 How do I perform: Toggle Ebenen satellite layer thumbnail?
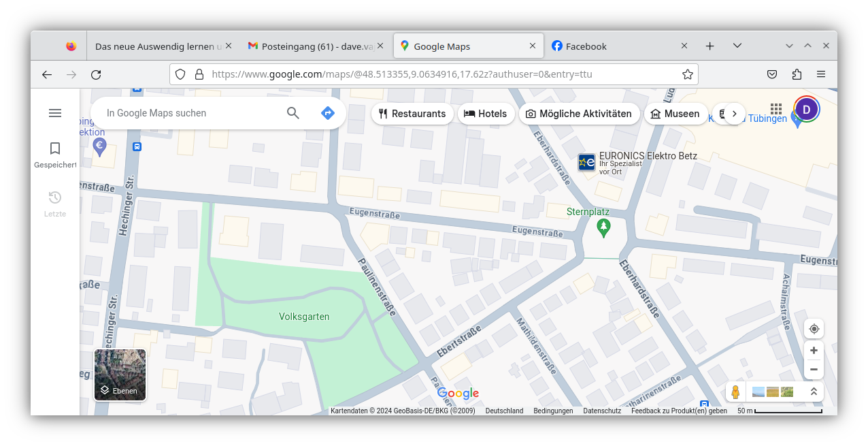120,375
